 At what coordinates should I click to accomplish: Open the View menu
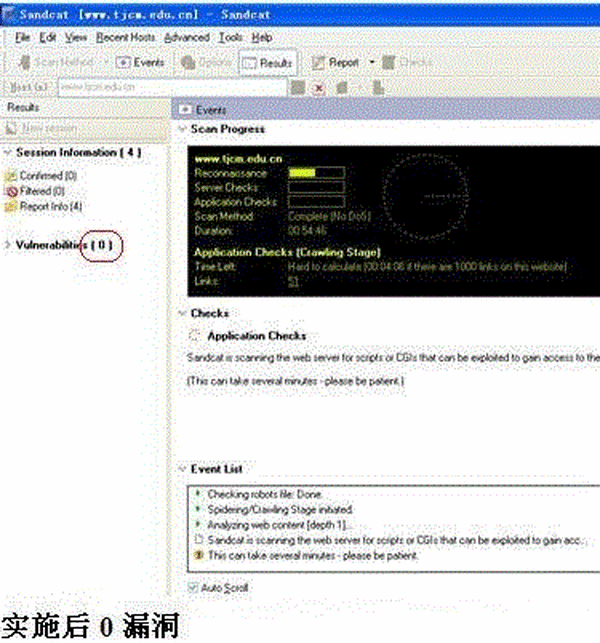[x=76, y=38]
